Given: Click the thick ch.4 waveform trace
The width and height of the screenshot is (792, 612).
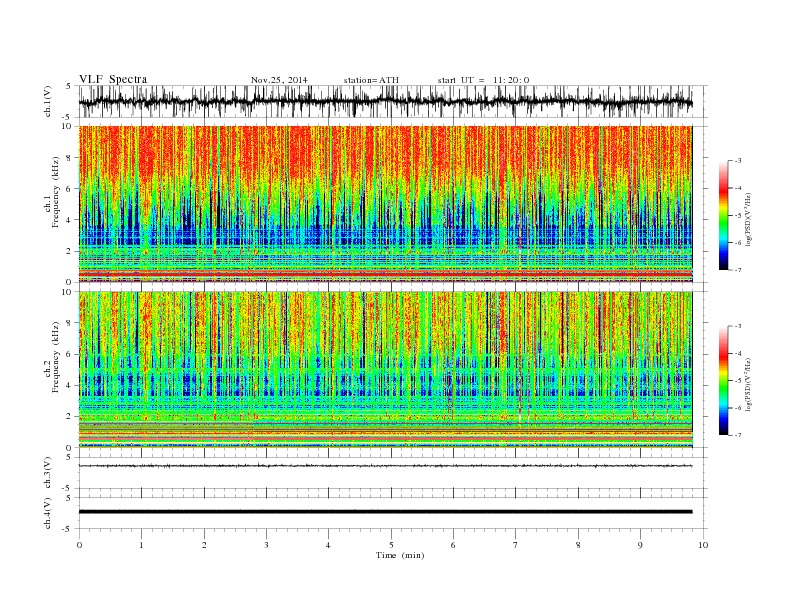Looking at the screenshot, I should [x=385, y=512].
